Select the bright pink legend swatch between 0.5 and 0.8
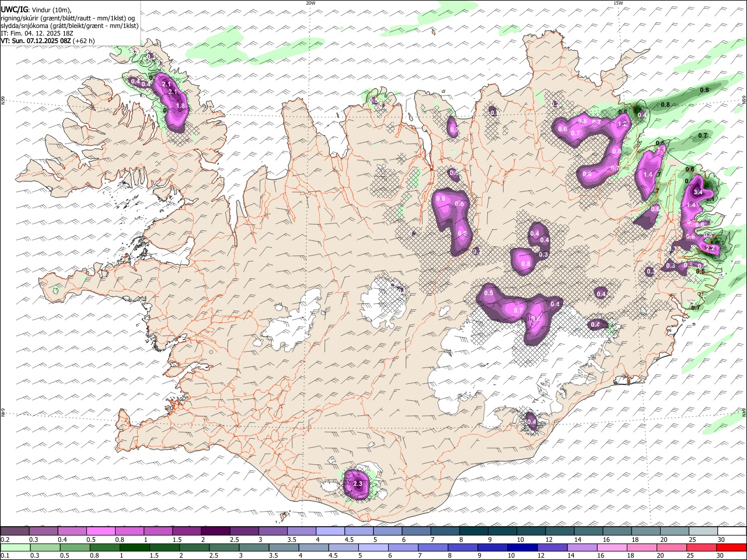This screenshot has width=747, height=560. (101, 531)
